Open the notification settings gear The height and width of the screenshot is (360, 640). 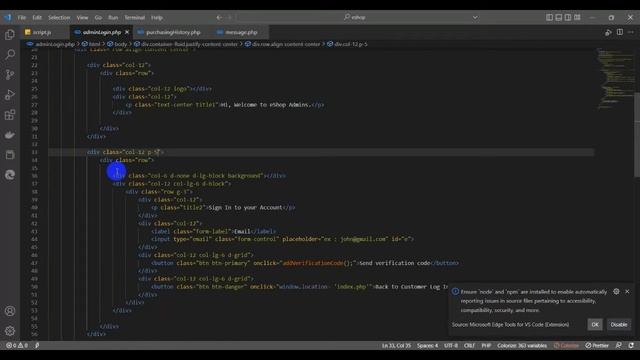pyautogui.click(x=616, y=291)
